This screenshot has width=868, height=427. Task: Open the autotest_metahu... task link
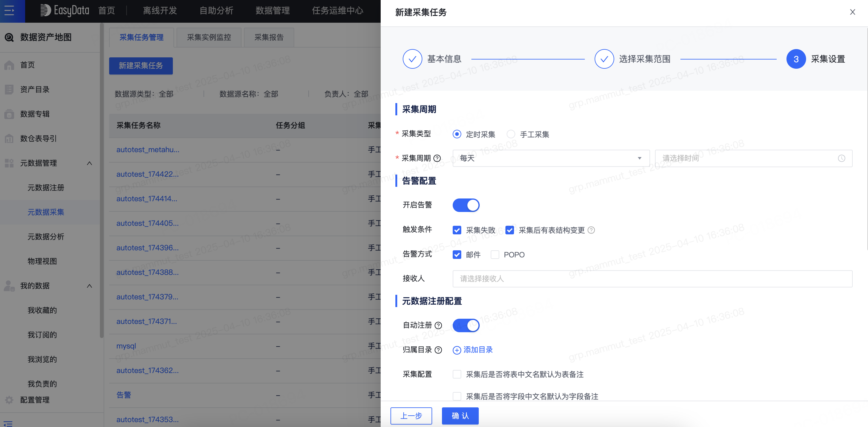[x=148, y=150]
